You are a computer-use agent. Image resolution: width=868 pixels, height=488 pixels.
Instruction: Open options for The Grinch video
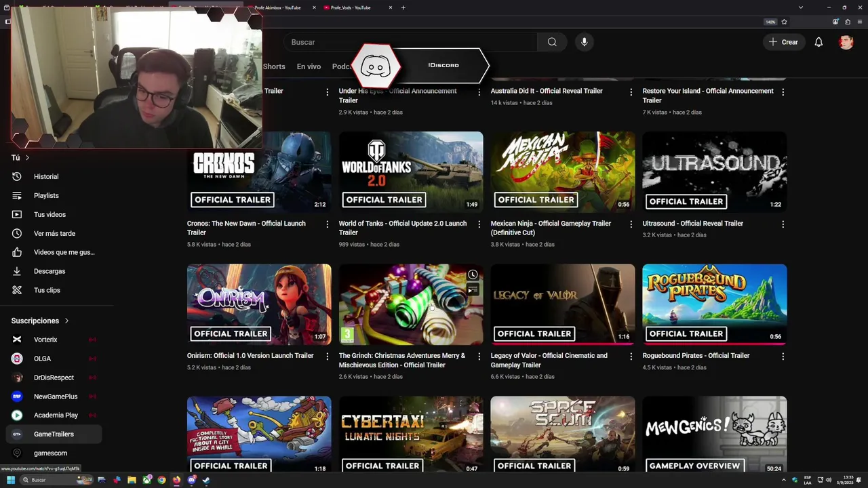click(479, 356)
